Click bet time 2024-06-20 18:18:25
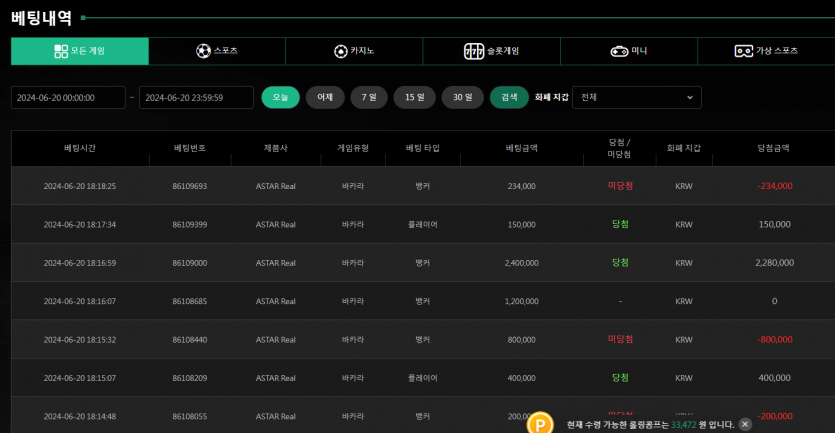The image size is (835, 433). click(80, 186)
